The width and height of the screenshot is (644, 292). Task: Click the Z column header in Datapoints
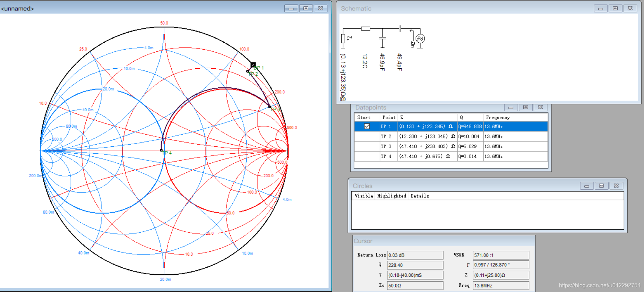pos(427,118)
